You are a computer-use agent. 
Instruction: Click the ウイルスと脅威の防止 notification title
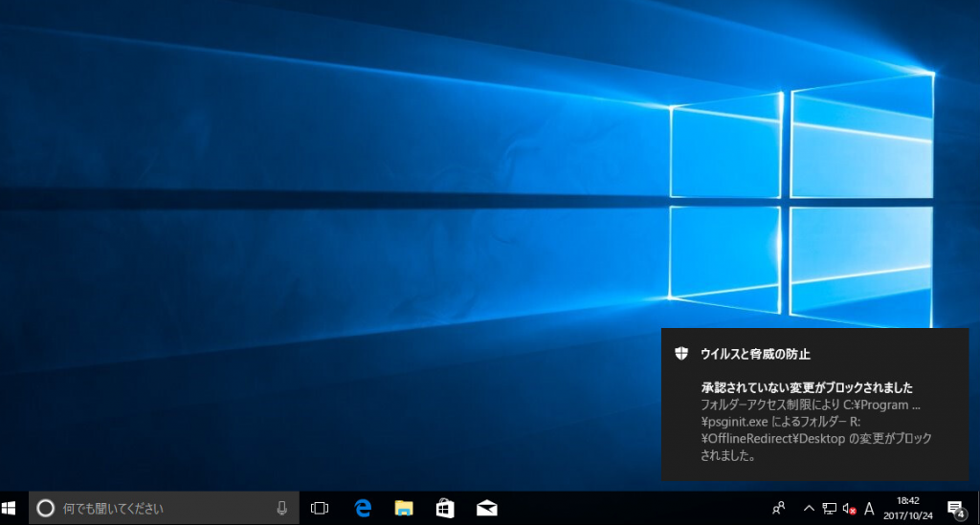(755, 354)
